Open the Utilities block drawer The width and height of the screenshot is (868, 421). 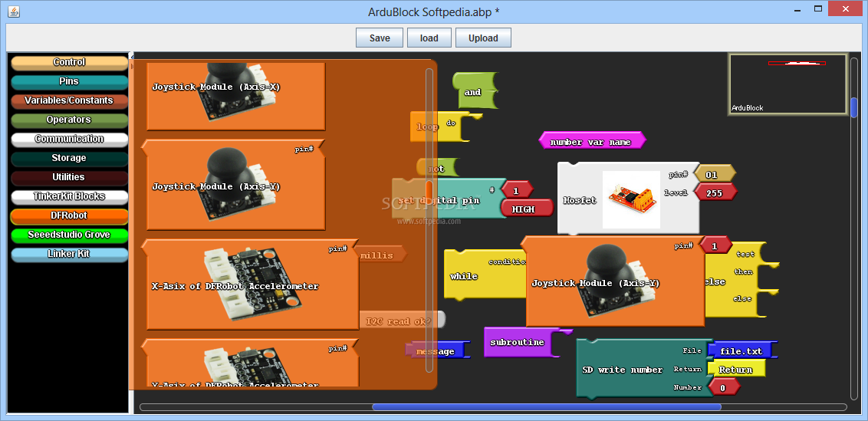pos(69,177)
